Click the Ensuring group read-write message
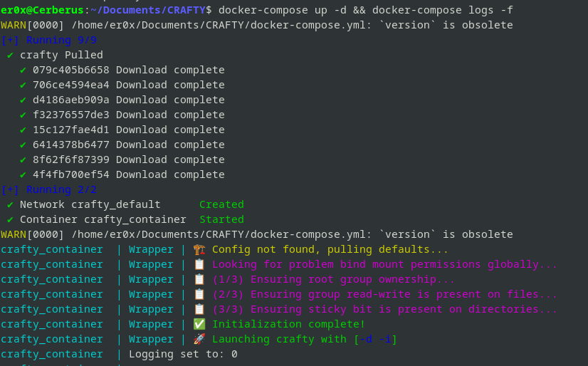Viewport: 588px width, 366px height. [x=384, y=294]
